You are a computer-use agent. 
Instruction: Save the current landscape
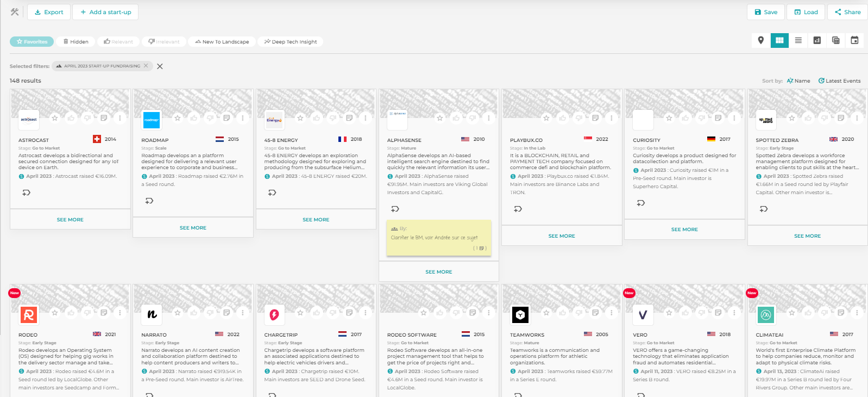click(766, 12)
